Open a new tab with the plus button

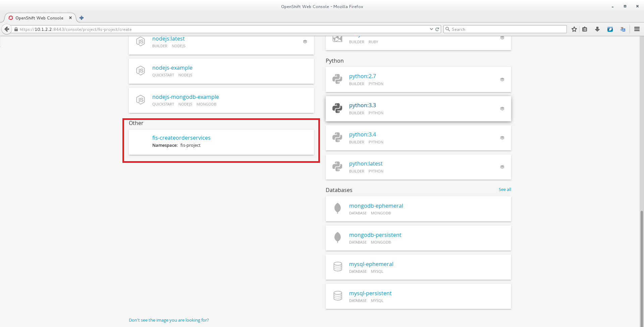[x=82, y=18]
